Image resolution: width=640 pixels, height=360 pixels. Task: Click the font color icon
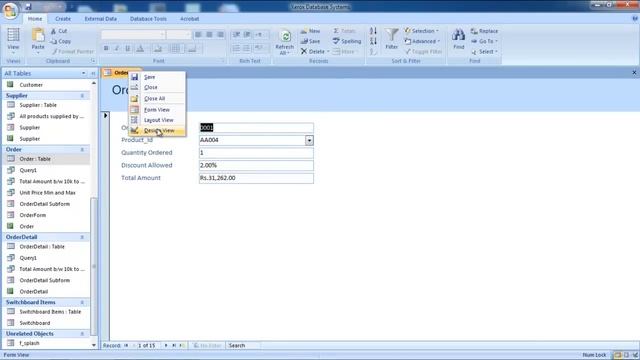140,49
